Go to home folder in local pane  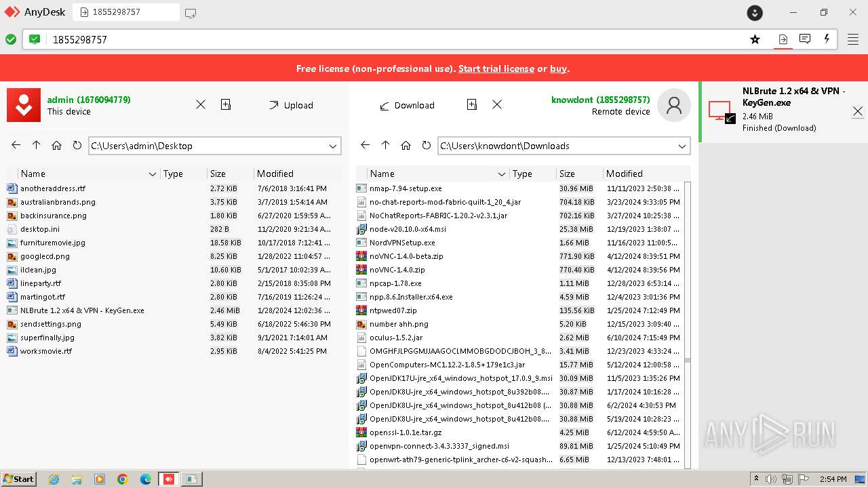[x=57, y=145]
